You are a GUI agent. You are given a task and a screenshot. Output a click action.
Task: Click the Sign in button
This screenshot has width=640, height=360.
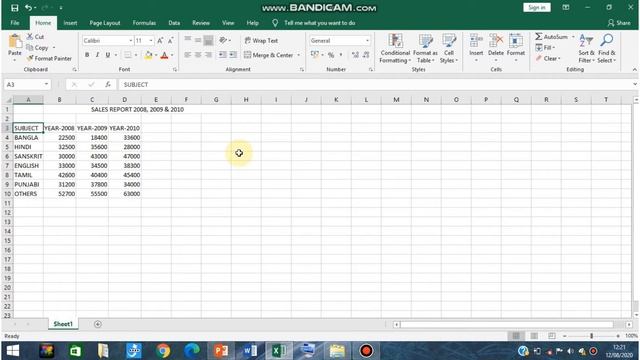(x=537, y=7)
